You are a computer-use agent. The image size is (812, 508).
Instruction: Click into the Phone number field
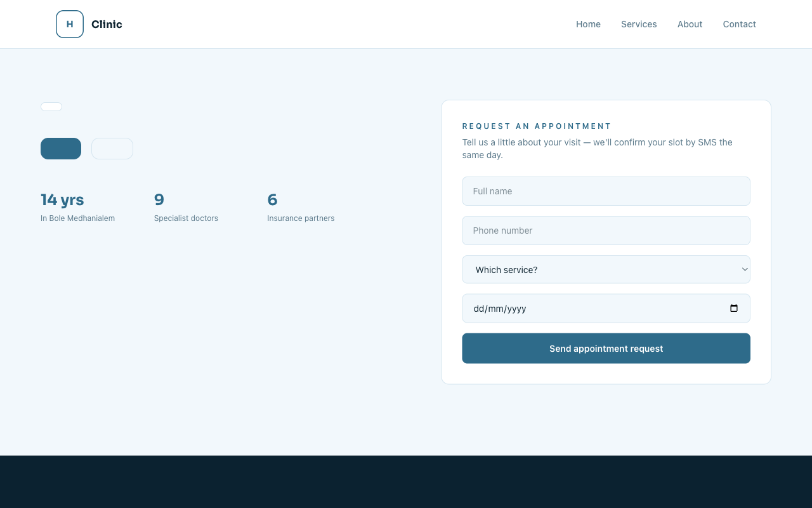606,231
